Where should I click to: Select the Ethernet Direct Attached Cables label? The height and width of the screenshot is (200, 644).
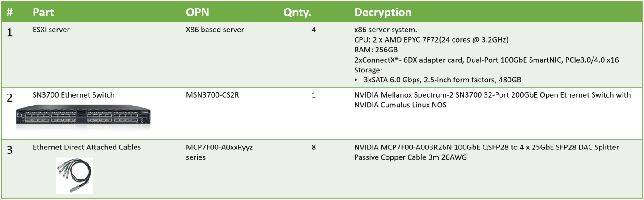coord(87,147)
